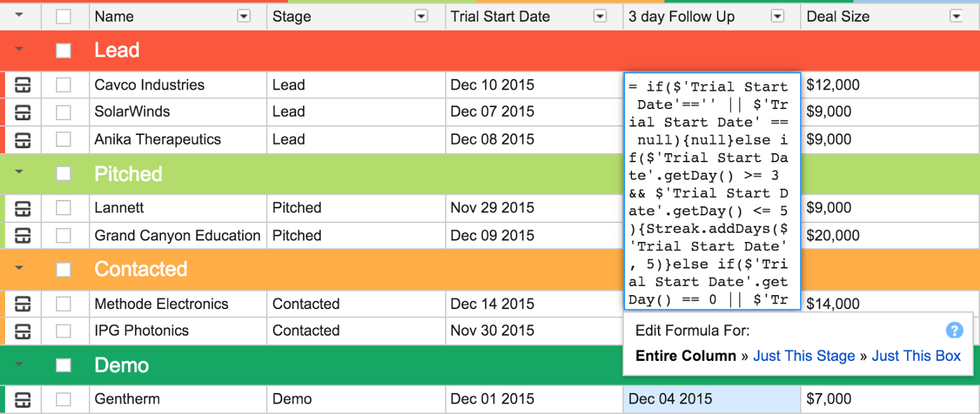Click the Dec 14 2015 trial date cell

pos(534,304)
